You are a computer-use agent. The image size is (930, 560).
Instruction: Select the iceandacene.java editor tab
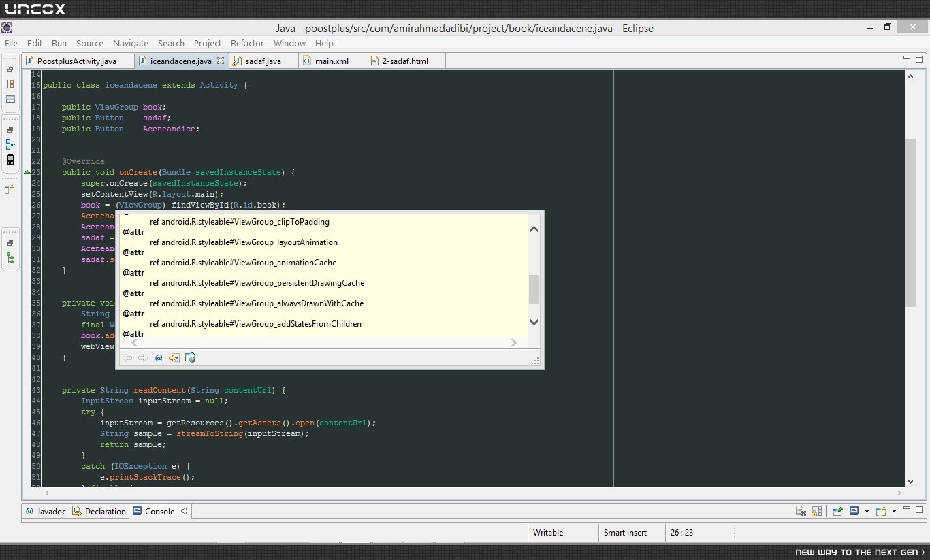pos(180,61)
